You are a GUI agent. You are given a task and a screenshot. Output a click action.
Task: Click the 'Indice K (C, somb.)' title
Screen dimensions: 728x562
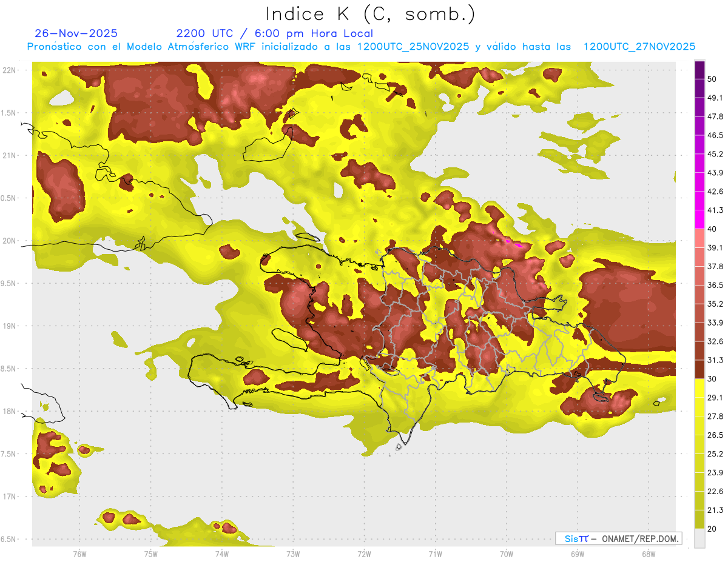[370, 13]
